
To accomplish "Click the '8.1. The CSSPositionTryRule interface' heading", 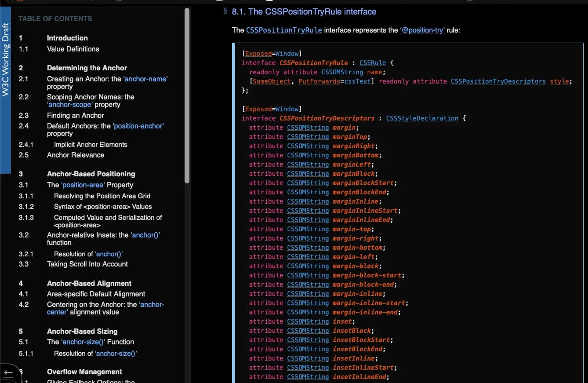I will 304,11.
